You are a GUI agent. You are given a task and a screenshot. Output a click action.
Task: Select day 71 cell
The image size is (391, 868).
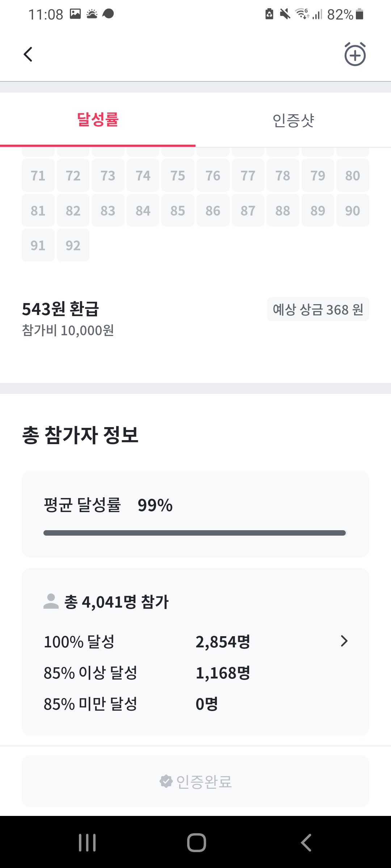[x=38, y=175]
